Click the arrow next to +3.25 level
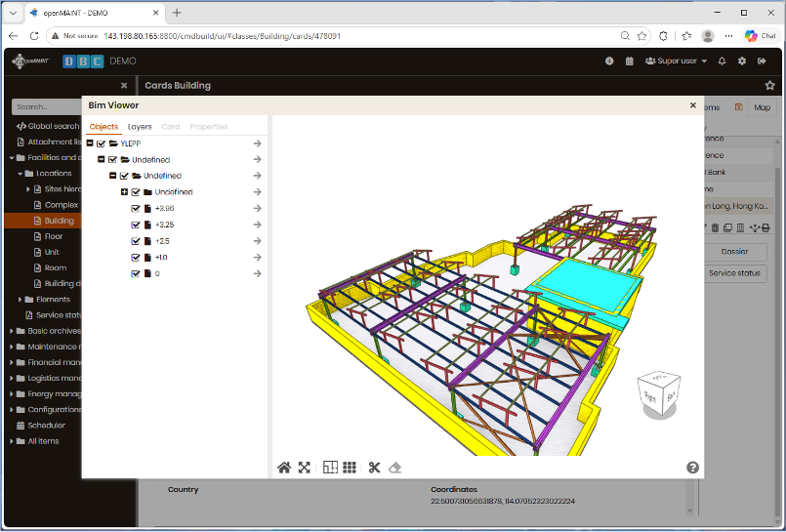Screen dimensions: 786x532 coord(257,225)
